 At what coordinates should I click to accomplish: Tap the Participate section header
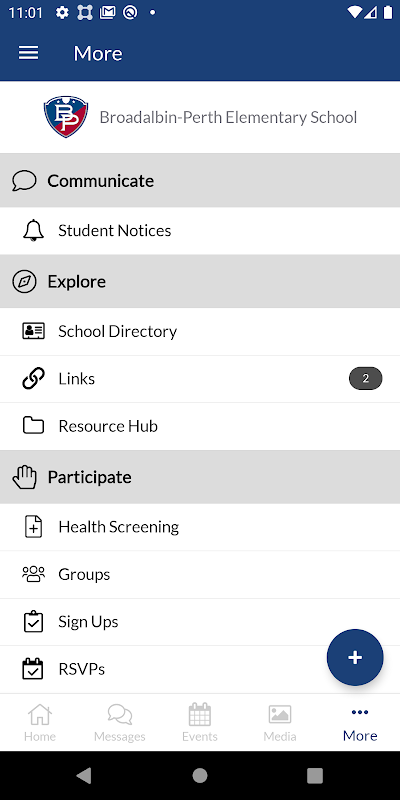[x=200, y=477]
